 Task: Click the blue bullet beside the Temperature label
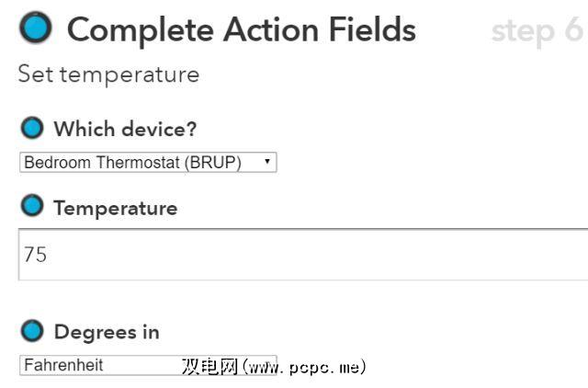32,207
